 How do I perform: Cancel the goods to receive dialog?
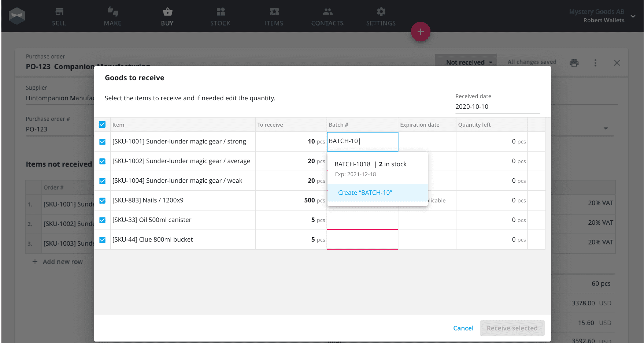pos(463,328)
